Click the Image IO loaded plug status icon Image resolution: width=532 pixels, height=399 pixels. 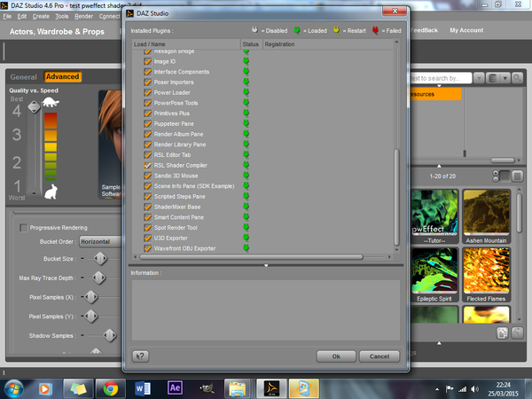coord(246,61)
